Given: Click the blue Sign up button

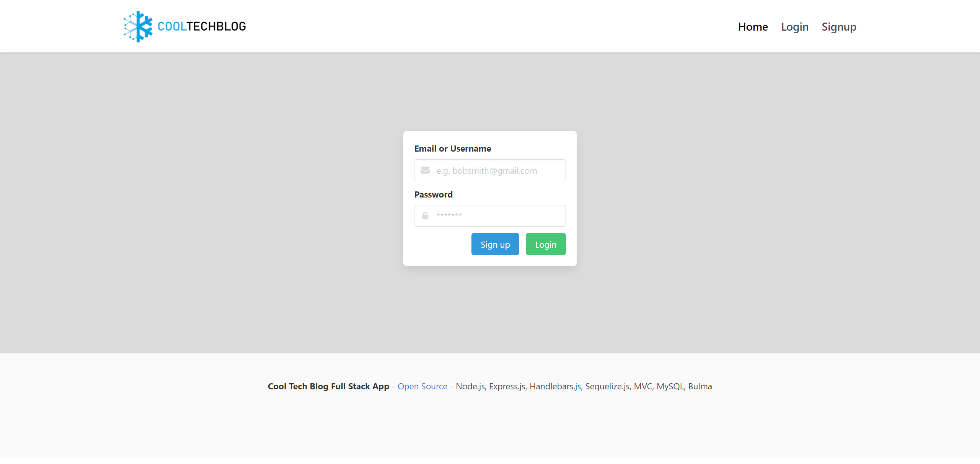Looking at the screenshot, I should click(x=494, y=244).
